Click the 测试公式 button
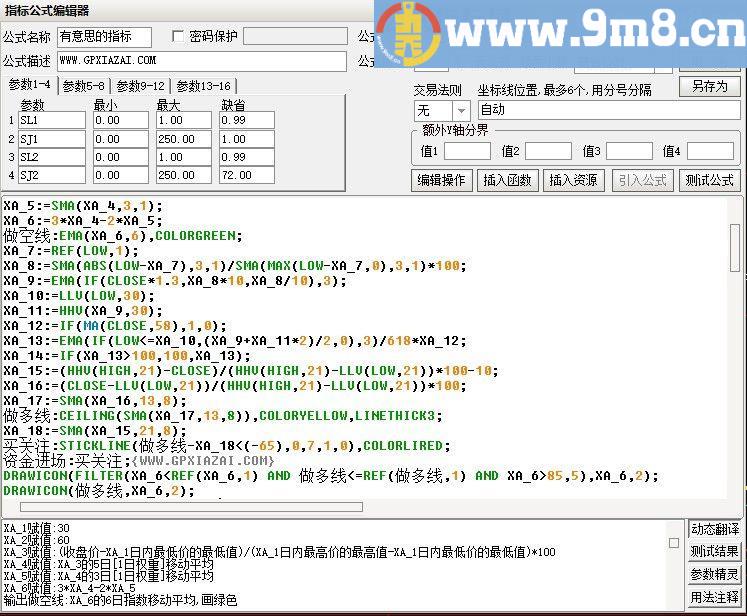747x616 pixels. (x=709, y=181)
